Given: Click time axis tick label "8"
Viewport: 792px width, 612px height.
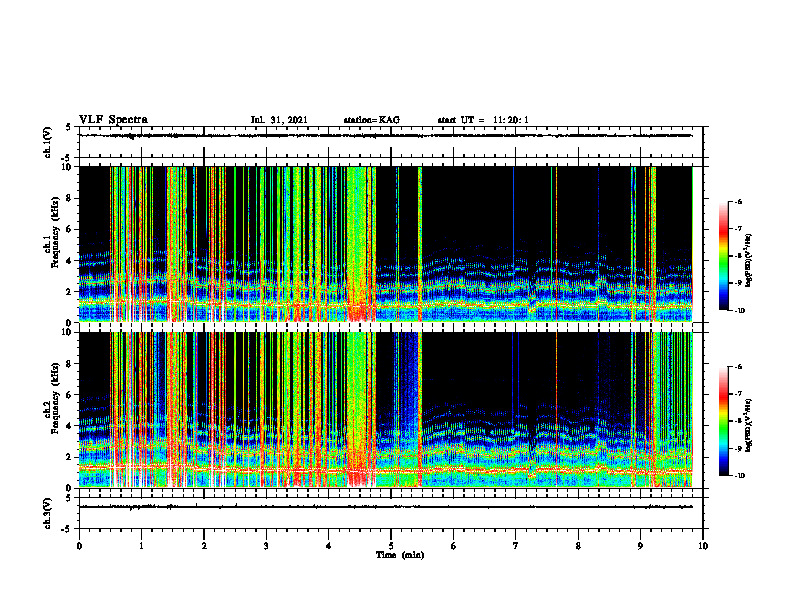Looking at the screenshot, I should coord(578,546).
